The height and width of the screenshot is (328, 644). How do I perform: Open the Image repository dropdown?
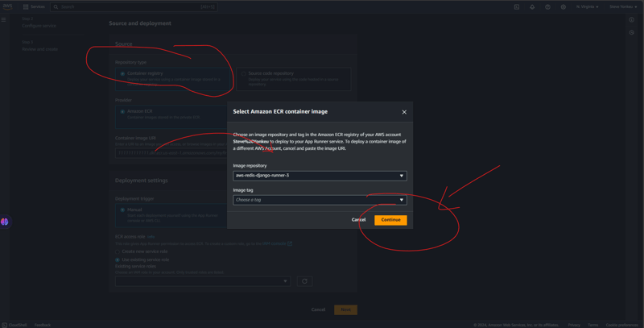point(320,176)
